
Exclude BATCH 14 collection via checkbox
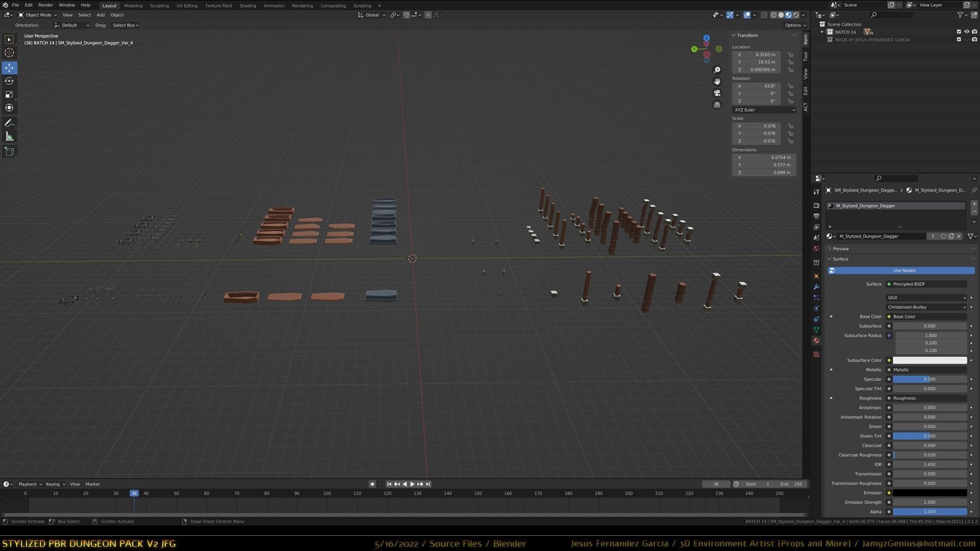[x=959, y=32]
